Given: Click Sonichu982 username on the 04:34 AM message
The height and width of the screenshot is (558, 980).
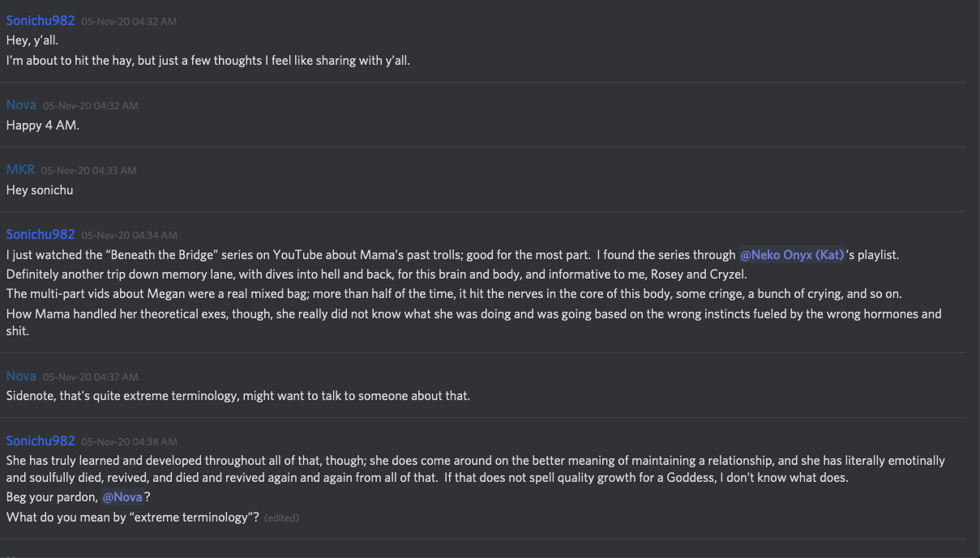Looking at the screenshot, I should coord(41,235).
